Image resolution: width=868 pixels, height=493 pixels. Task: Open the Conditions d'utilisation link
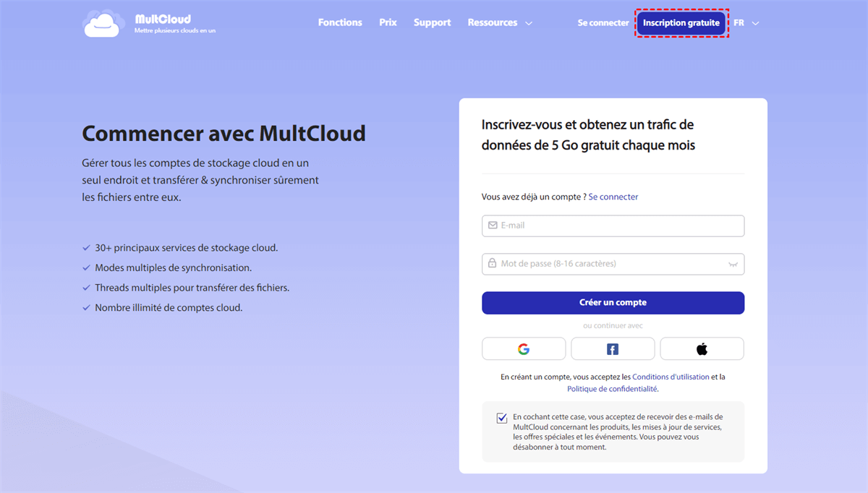(671, 377)
